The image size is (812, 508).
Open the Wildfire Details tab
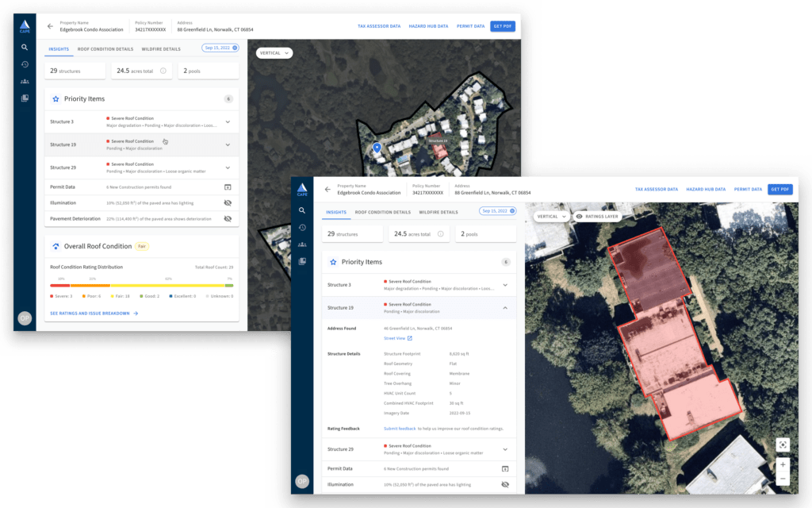pyautogui.click(x=439, y=213)
